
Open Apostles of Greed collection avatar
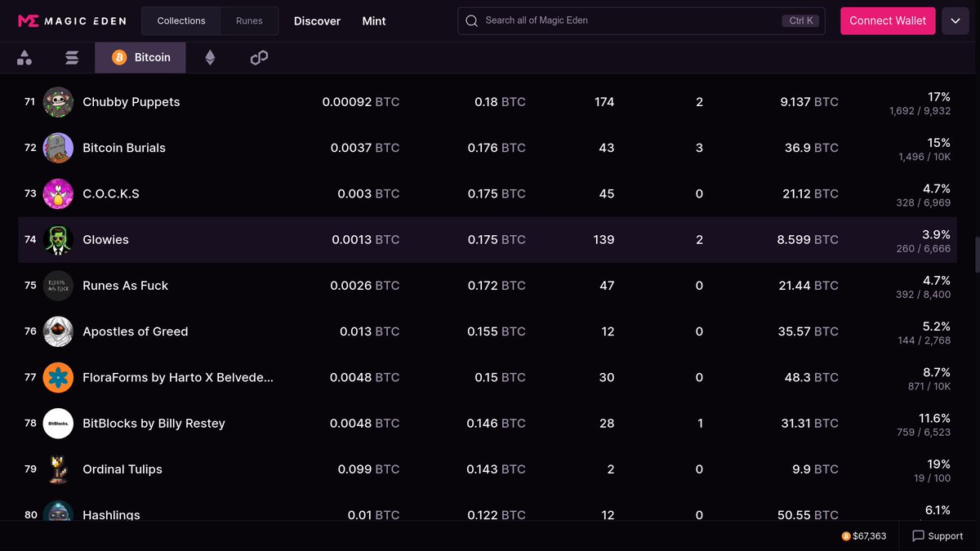(x=58, y=331)
